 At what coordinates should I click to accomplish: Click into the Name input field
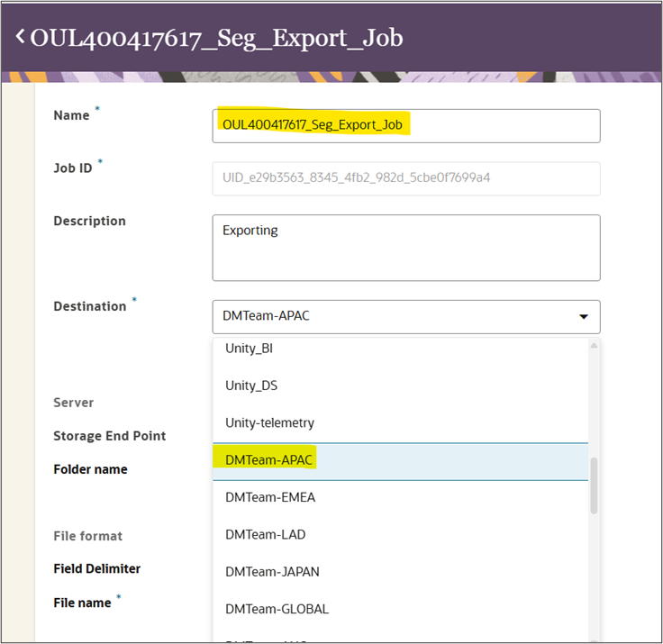coord(405,125)
